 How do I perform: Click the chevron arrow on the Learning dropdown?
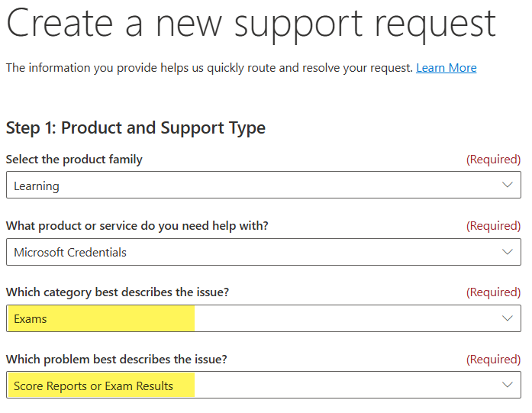click(508, 185)
